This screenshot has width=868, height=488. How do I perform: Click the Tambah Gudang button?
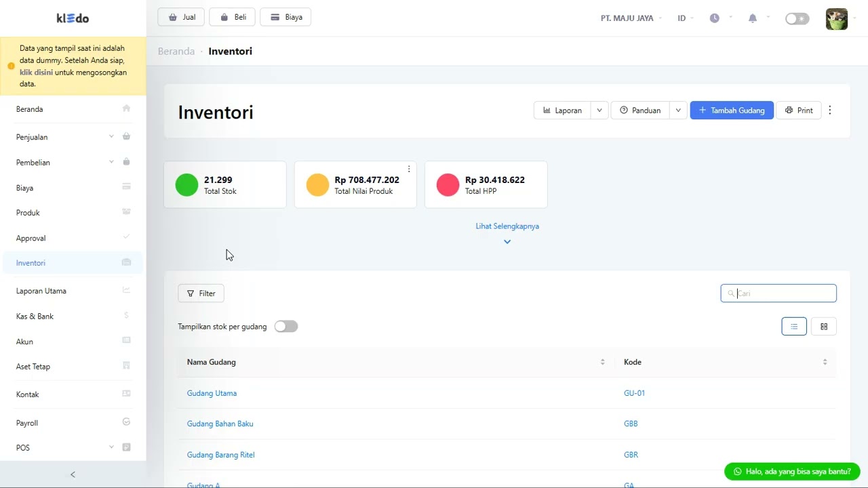click(x=732, y=110)
